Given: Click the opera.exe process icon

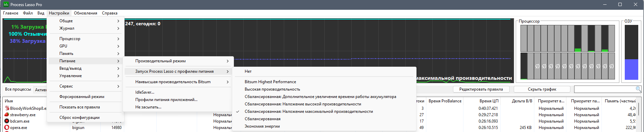Looking at the screenshot, I should click(7, 127).
